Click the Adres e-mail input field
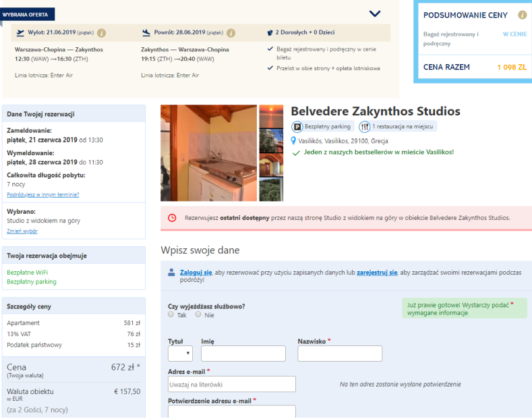The width and height of the screenshot is (532, 419). 231,384
